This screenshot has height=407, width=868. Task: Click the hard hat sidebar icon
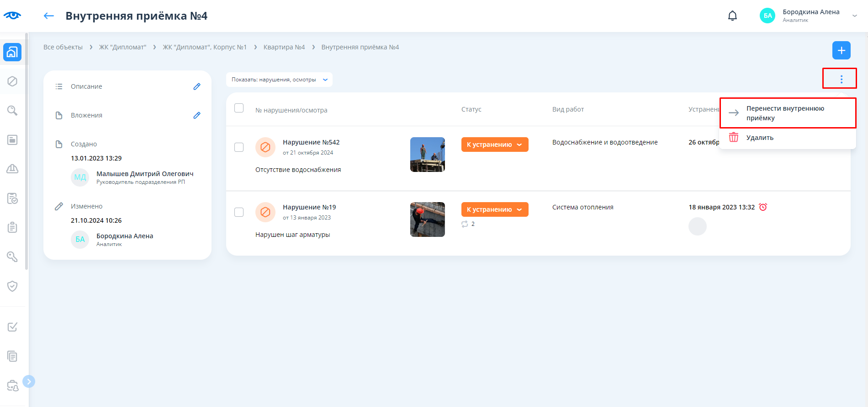12,169
